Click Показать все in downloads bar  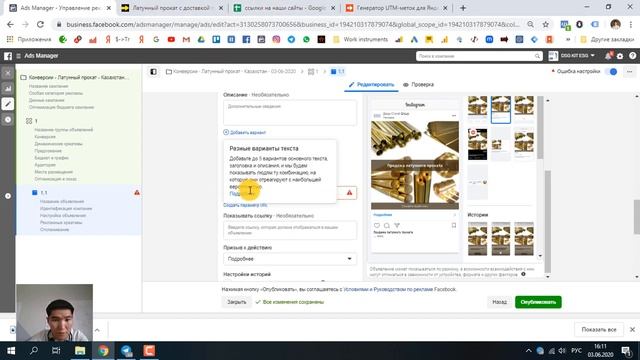coord(599,329)
